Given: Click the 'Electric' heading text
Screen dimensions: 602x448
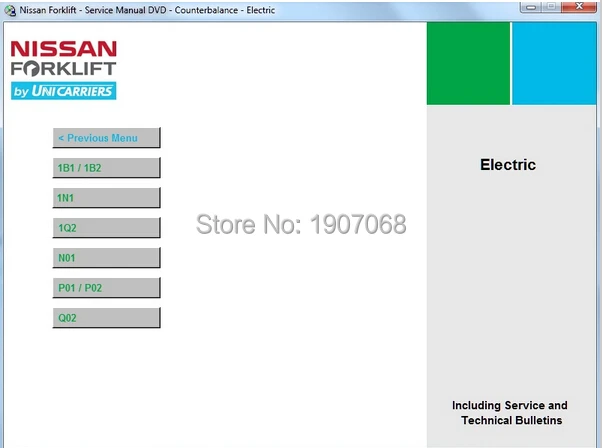Looking at the screenshot, I should [508, 165].
